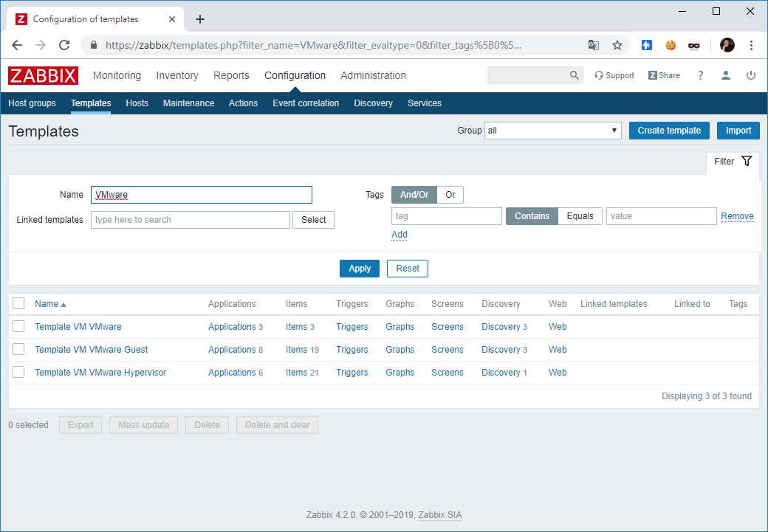Open the cookie extension icon

tap(671, 46)
